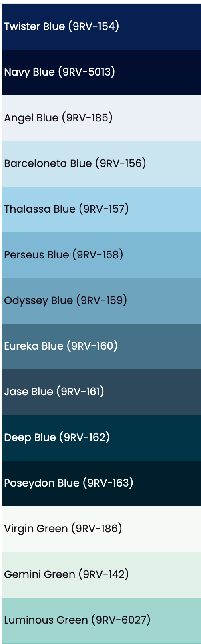
Task: Click the Navy Blue label text
Action: tap(60, 72)
